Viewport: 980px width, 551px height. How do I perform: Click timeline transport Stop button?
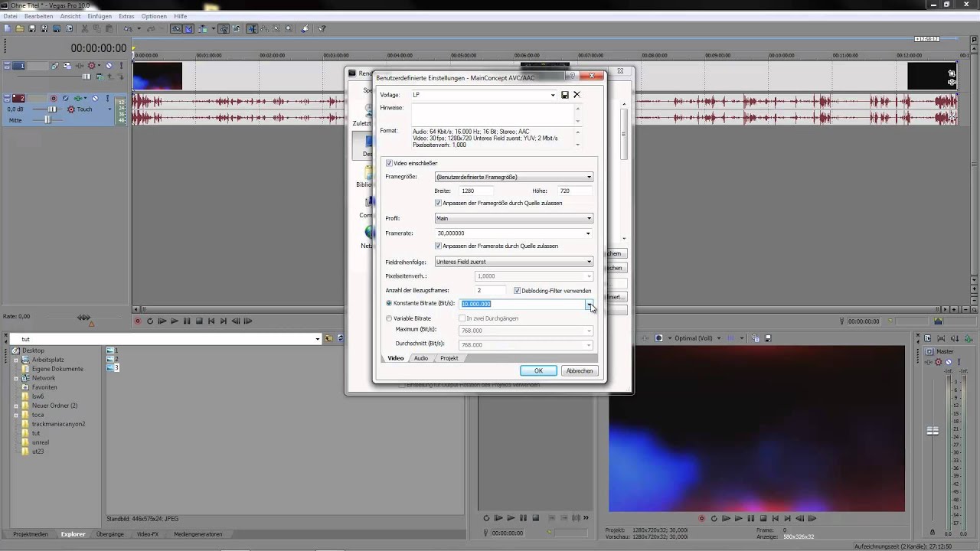(199, 321)
